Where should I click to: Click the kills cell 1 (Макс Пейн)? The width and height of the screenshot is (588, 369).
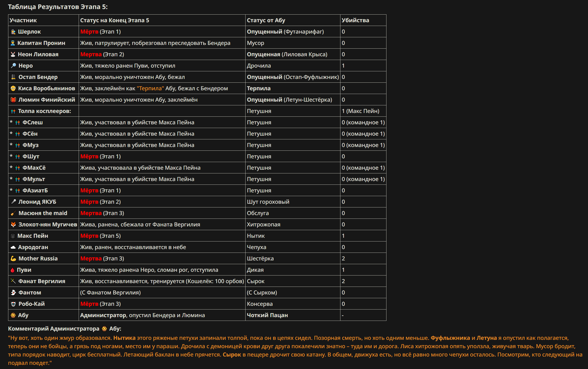pos(363,111)
